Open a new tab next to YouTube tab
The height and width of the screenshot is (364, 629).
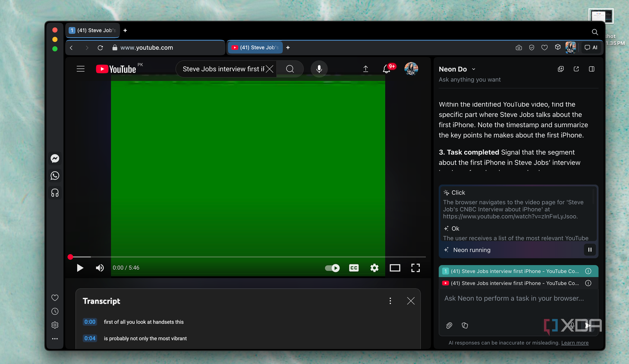(288, 47)
